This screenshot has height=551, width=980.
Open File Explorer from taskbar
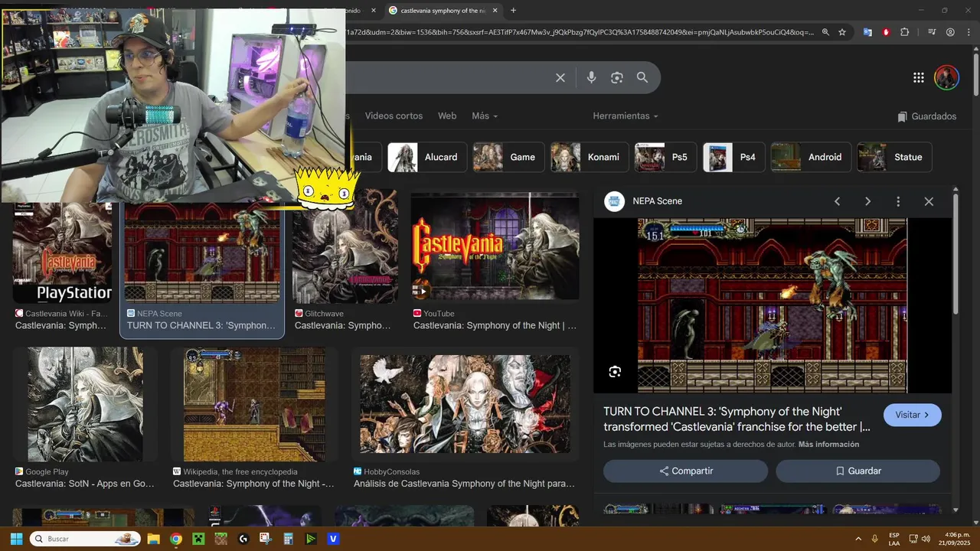click(153, 539)
